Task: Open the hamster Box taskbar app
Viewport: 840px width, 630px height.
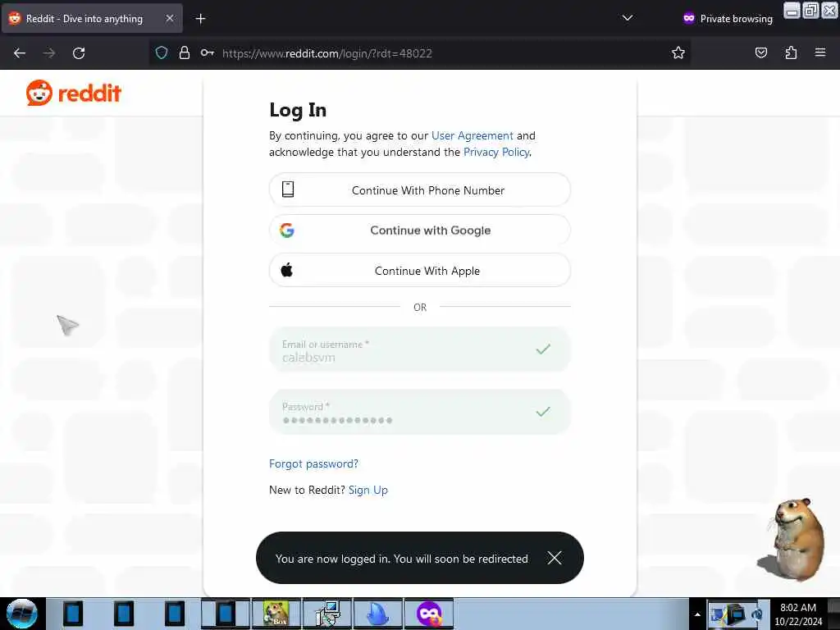Action: pos(276,614)
